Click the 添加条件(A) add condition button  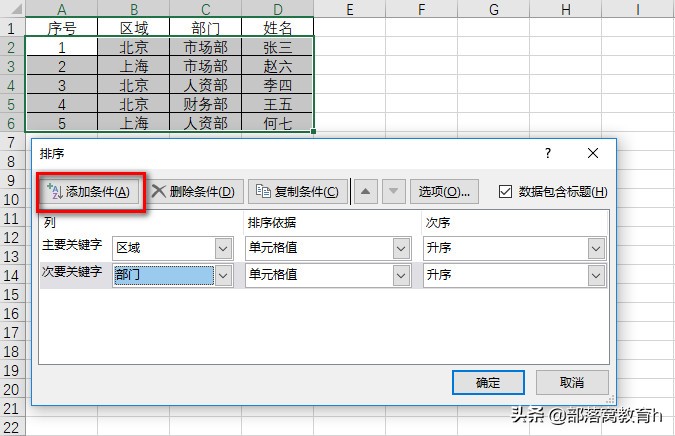click(90, 192)
